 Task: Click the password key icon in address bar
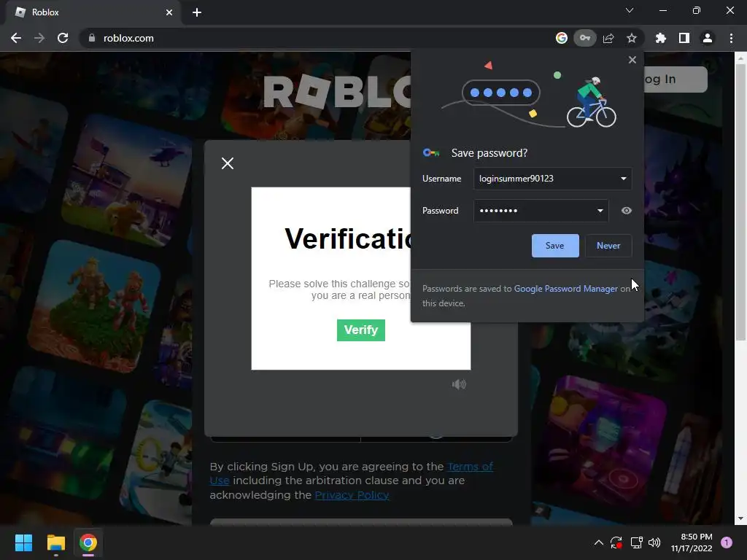point(584,38)
